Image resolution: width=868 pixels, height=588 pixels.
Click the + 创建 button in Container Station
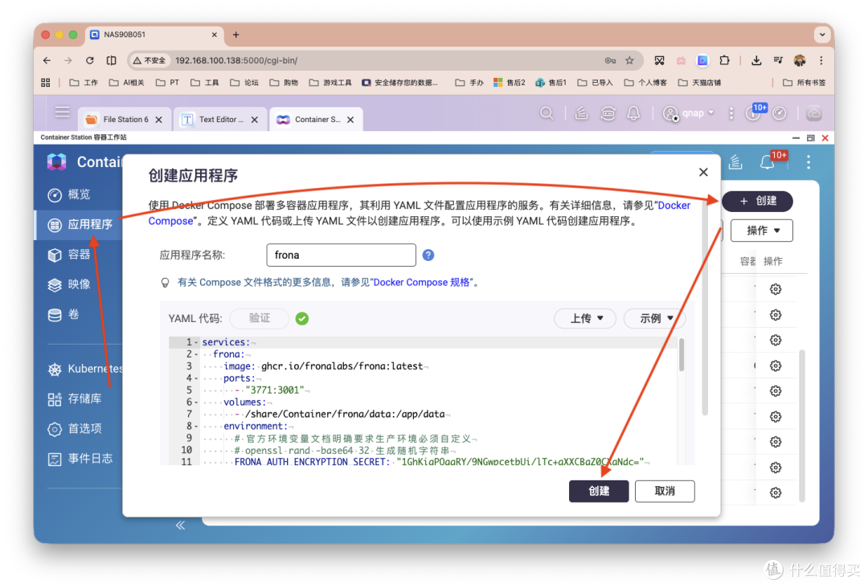click(x=758, y=202)
